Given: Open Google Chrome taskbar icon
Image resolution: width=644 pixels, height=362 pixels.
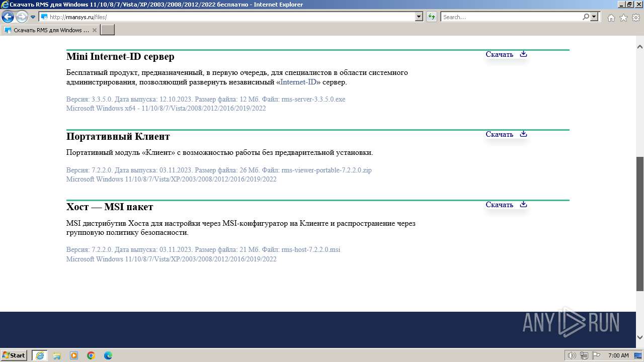Looking at the screenshot, I should pyautogui.click(x=91, y=355).
